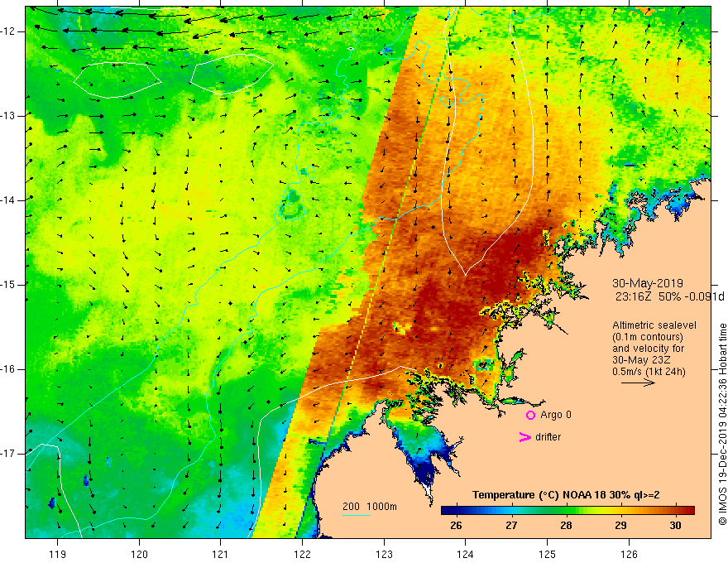Click the longitude label 122
Viewport: 728px width, 563px height.
tap(302, 554)
